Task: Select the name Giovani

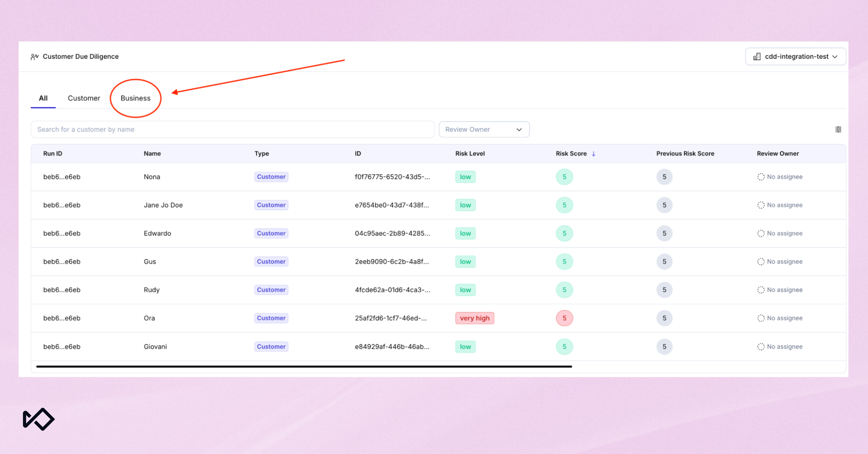Action: tap(155, 346)
